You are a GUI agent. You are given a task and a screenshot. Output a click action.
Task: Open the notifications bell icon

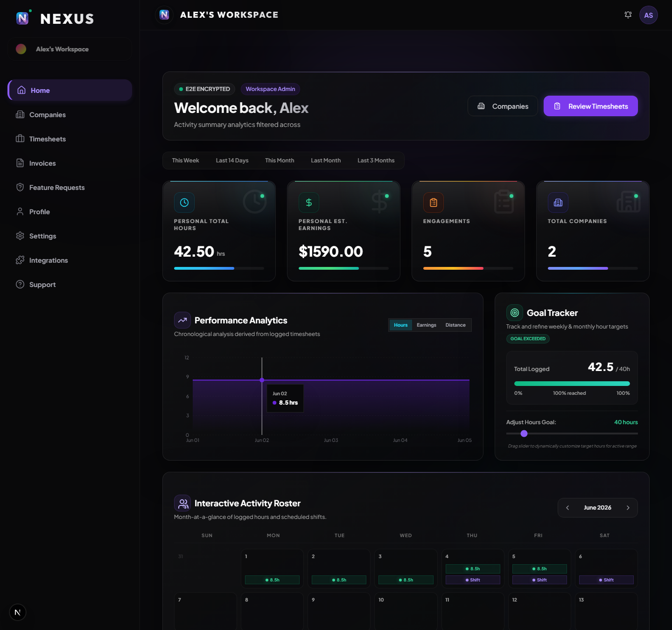[628, 15]
